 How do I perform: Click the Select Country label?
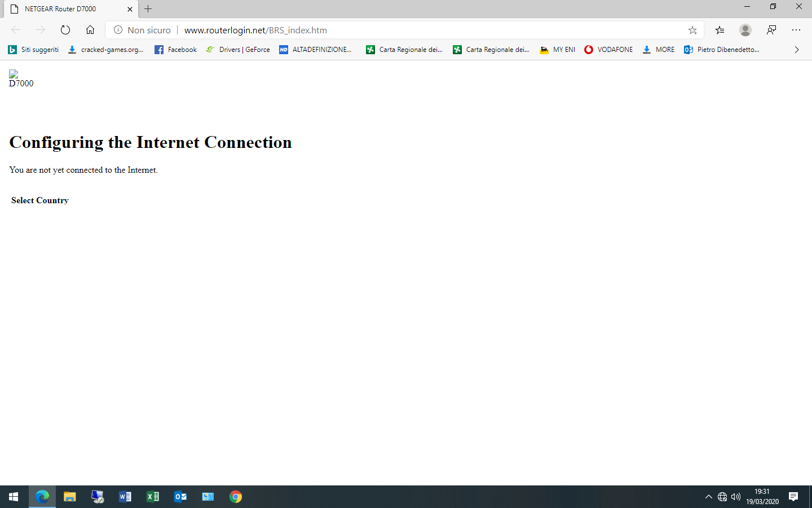click(x=40, y=200)
